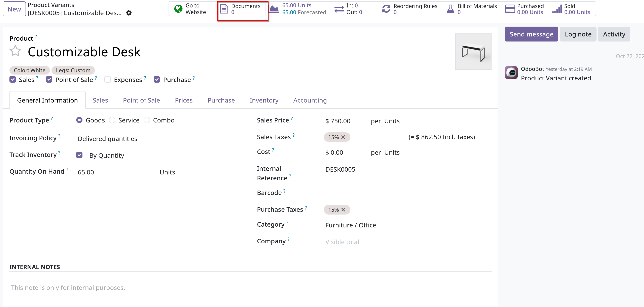Show help tooltip for Company field
This screenshot has height=307, width=644.
coord(288,239)
